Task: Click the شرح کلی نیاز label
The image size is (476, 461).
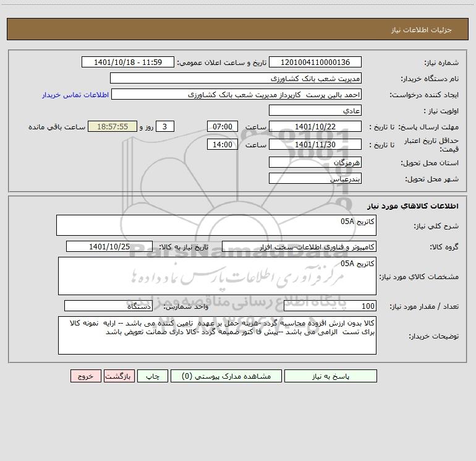Action: point(436,226)
